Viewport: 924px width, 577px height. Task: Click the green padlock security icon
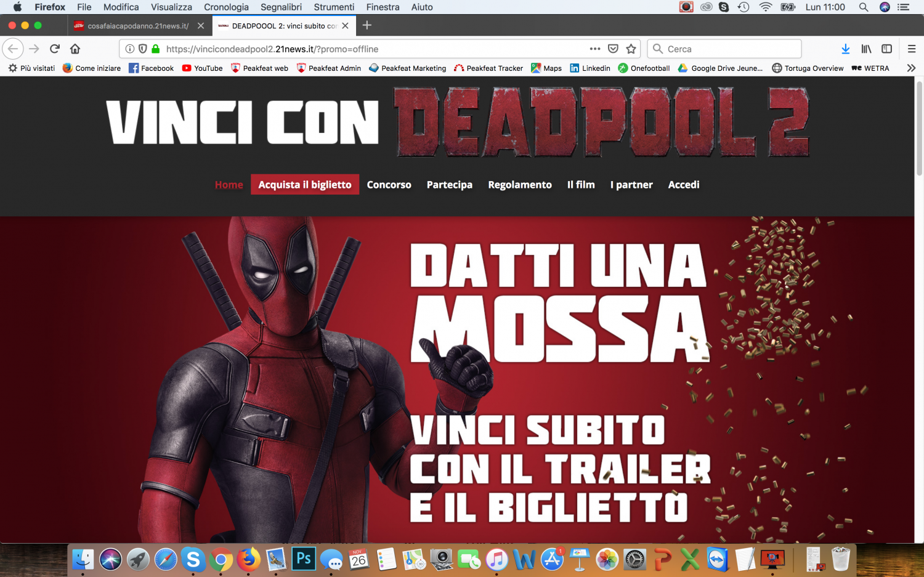[x=155, y=49]
